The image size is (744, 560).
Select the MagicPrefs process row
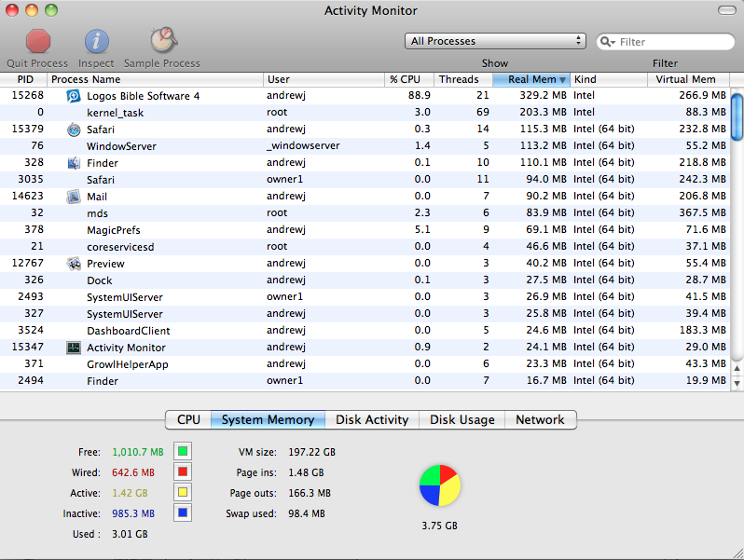pos(365,230)
